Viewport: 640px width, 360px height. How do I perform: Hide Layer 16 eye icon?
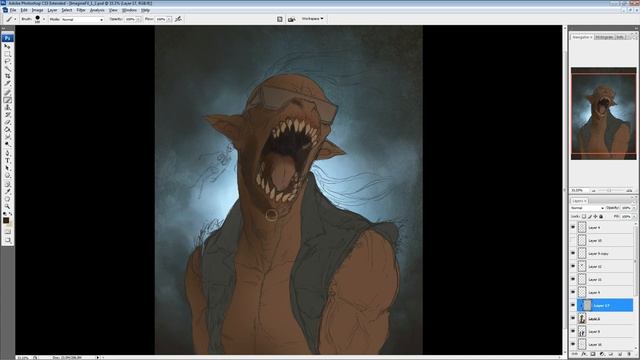pyautogui.click(x=573, y=344)
